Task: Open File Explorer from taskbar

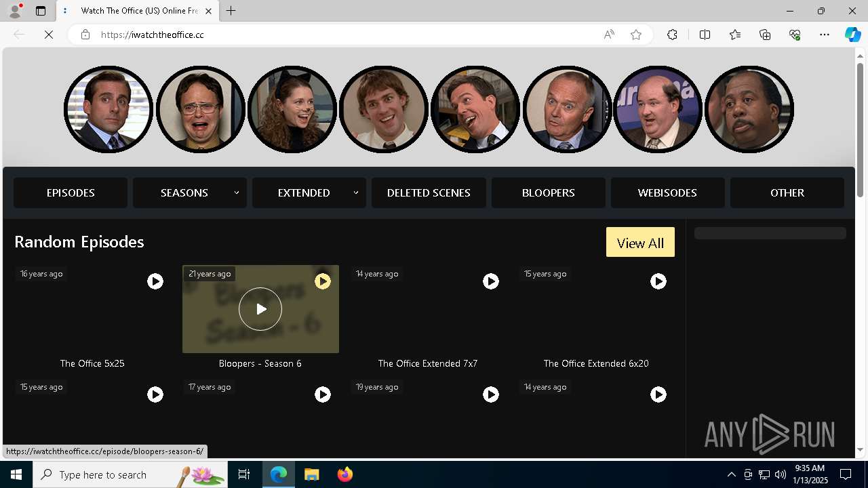Action: coord(312,474)
